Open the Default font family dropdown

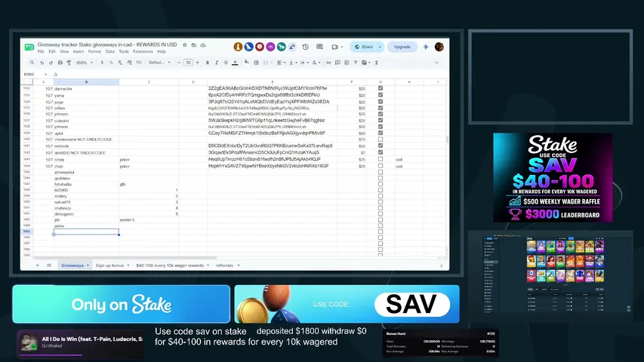click(x=159, y=63)
